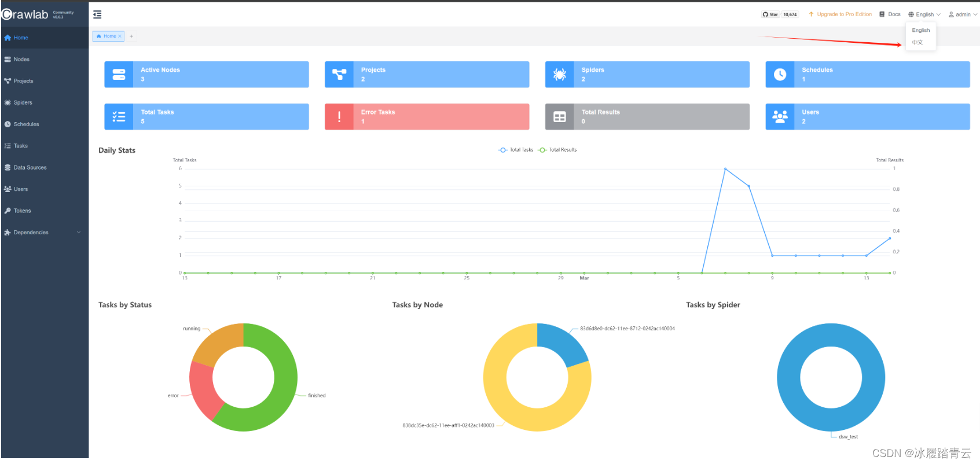Click the Total Results table icon
Screen dimensions: 980x464
coord(560,117)
